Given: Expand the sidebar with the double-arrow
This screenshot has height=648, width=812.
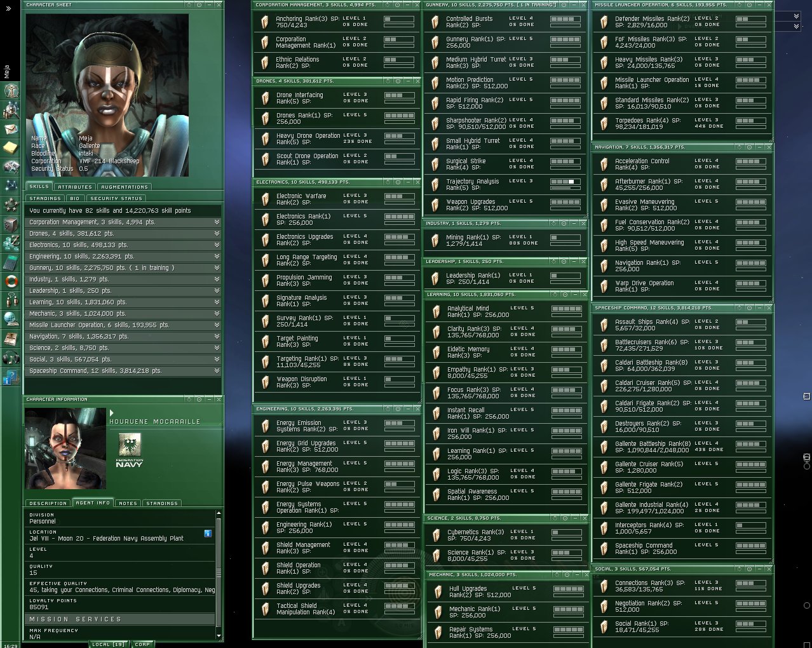Looking at the screenshot, I should (x=8, y=8).
